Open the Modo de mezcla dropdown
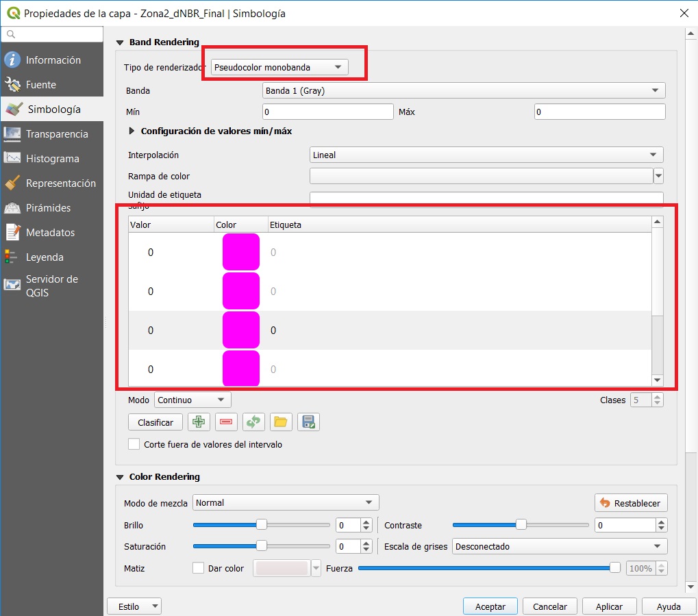This screenshot has height=616, width=698. [x=286, y=503]
